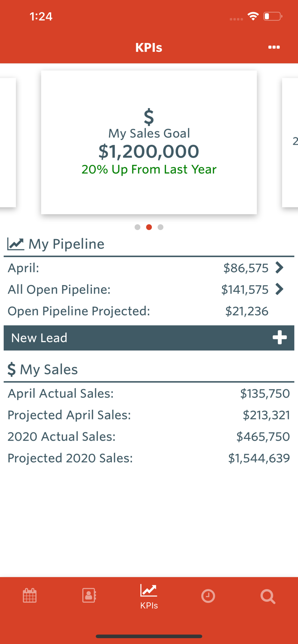Select the third carousel pagination dot
298x644 pixels.
click(160, 227)
